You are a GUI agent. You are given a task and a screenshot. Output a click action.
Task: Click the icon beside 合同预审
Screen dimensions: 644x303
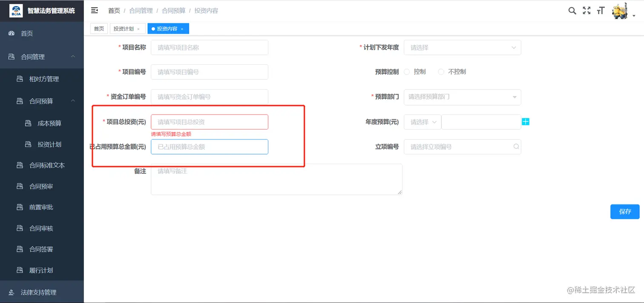tap(20, 186)
